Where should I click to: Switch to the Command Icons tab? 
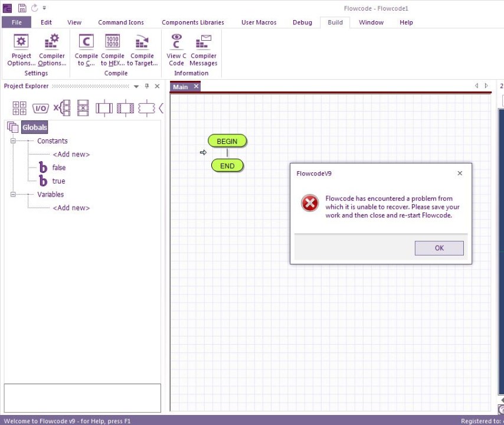click(121, 22)
